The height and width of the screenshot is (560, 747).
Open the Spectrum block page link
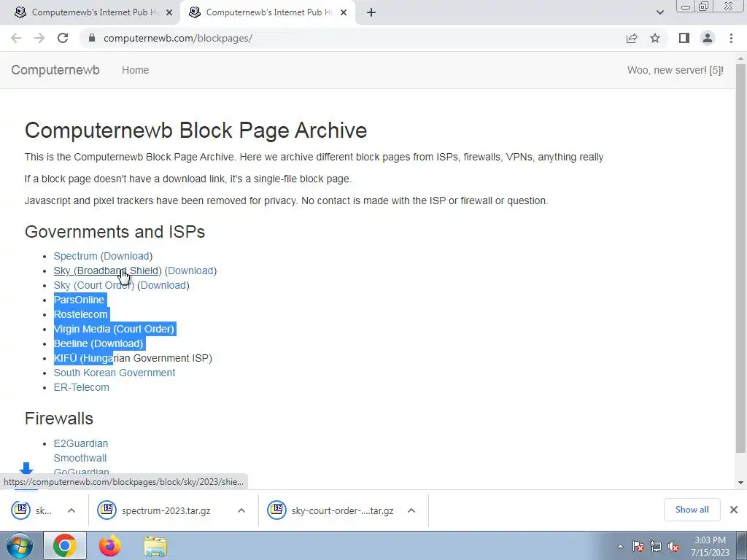click(x=75, y=256)
